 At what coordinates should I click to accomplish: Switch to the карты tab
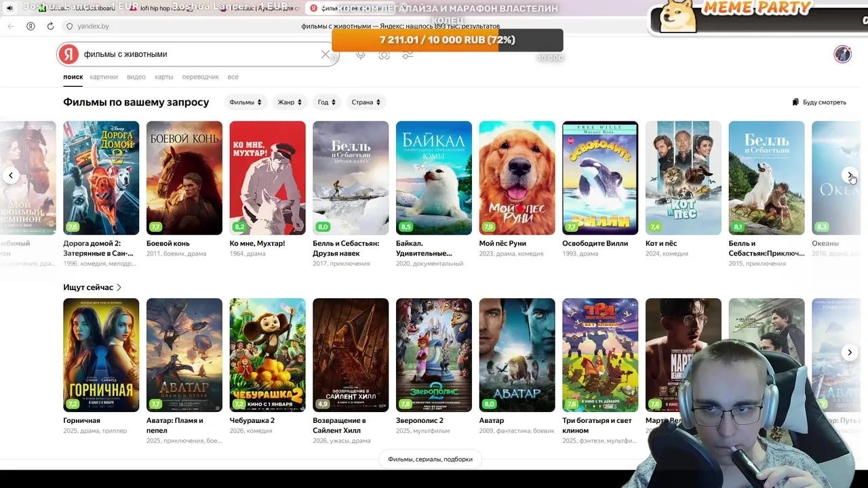point(164,77)
